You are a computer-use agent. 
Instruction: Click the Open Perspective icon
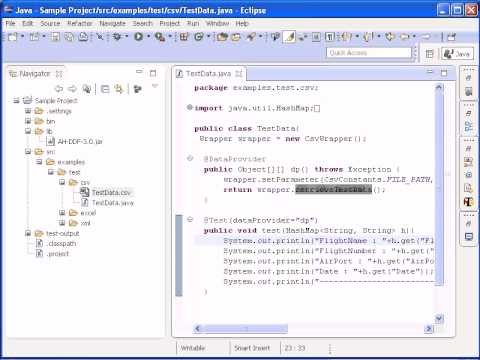point(429,54)
